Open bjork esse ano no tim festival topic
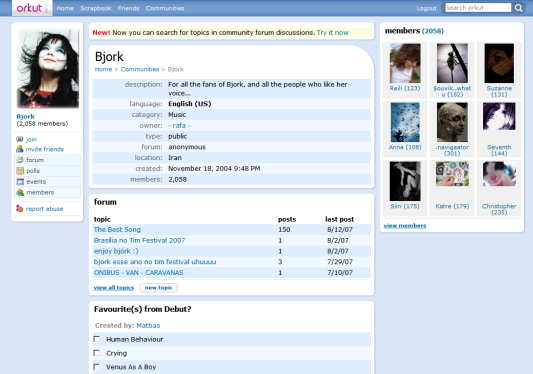The image size is (533, 374). (x=155, y=262)
